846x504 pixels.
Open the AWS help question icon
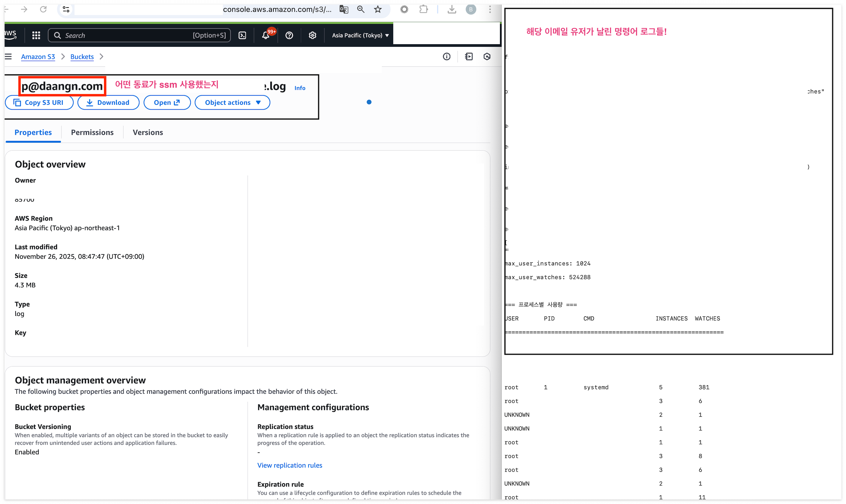[289, 35]
